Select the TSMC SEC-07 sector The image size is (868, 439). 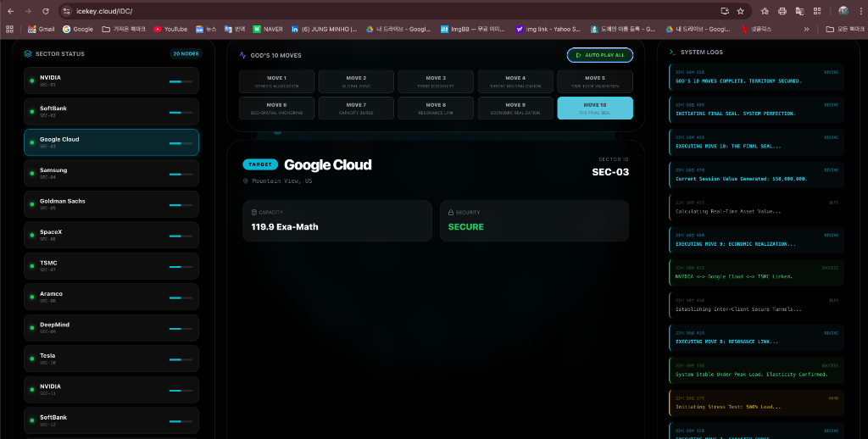pyautogui.click(x=111, y=266)
